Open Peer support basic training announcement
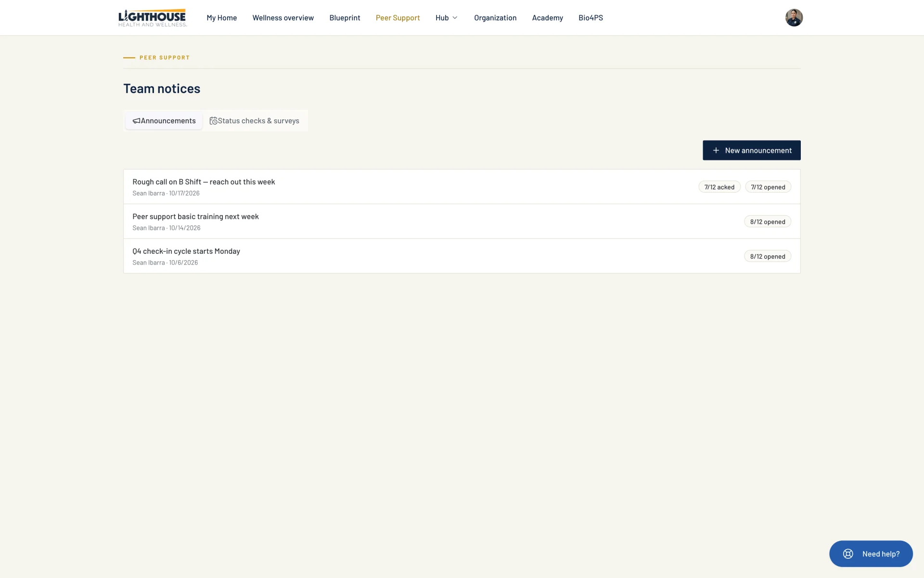Viewport: 924px width, 578px height. coord(462,222)
